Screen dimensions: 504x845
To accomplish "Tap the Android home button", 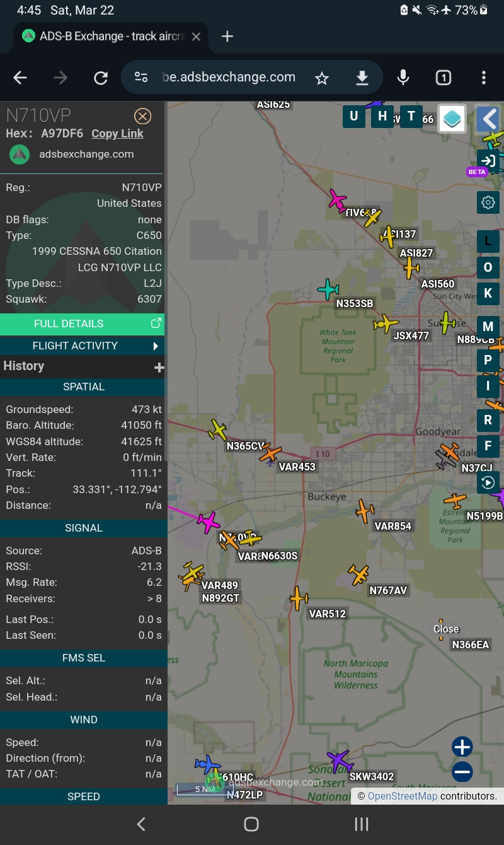I will (x=251, y=824).
